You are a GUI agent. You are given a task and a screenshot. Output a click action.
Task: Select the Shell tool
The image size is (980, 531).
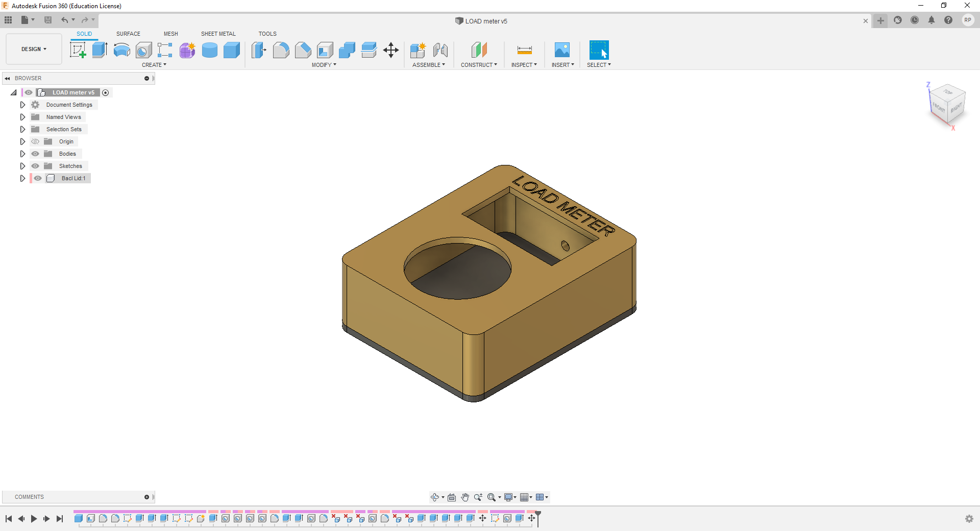point(325,50)
